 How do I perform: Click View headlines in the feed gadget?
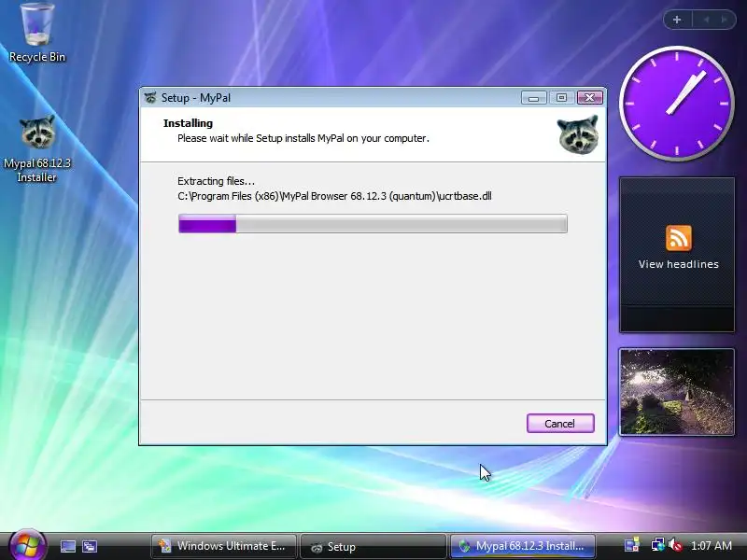coord(679,264)
